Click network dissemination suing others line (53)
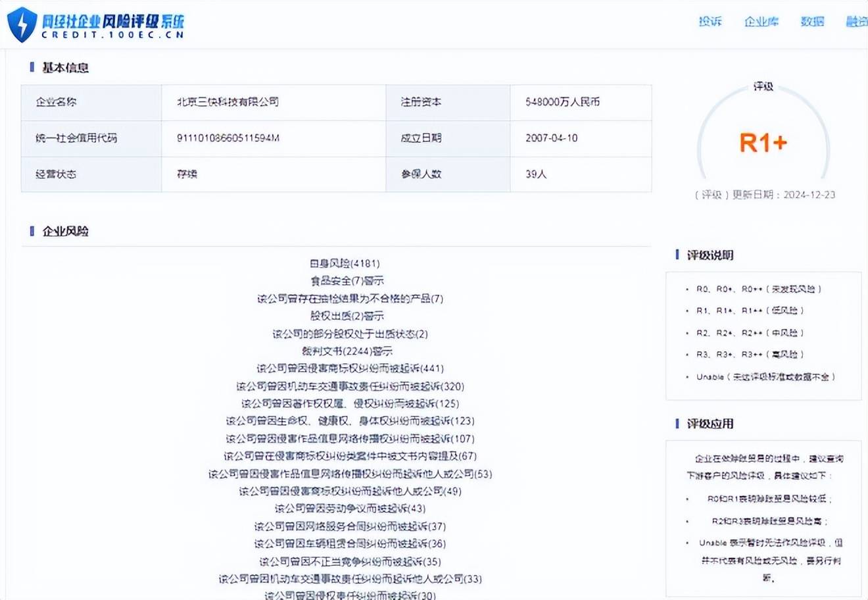The image size is (868, 600). (x=350, y=474)
